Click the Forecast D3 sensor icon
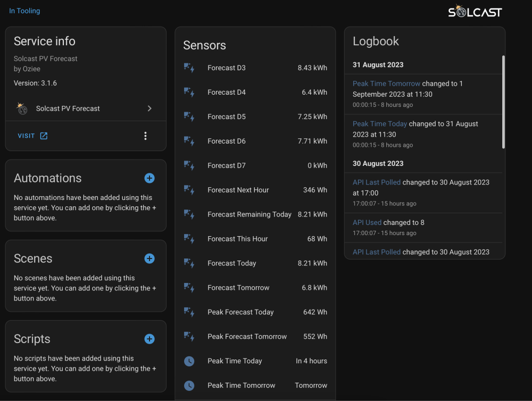Screen dimensions: 532x401 click(x=189, y=68)
